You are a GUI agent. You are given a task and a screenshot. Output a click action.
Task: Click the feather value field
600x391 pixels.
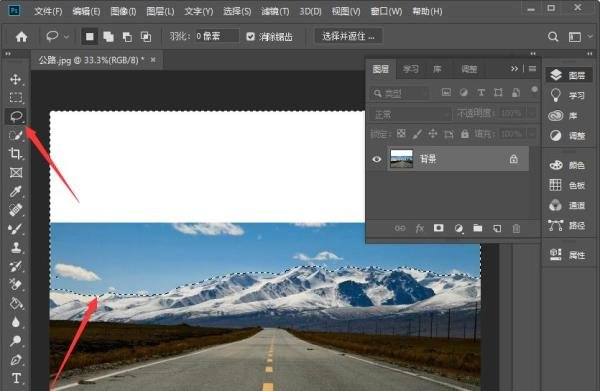(x=217, y=36)
